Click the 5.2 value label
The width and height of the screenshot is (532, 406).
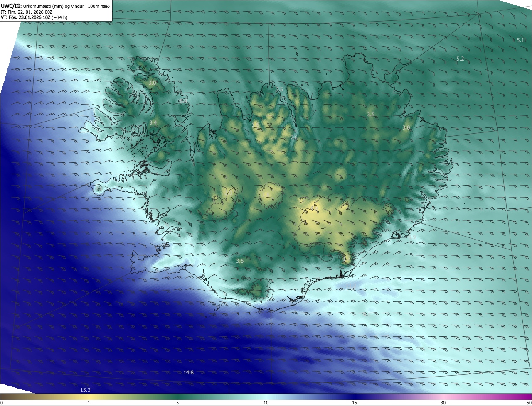point(460,59)
